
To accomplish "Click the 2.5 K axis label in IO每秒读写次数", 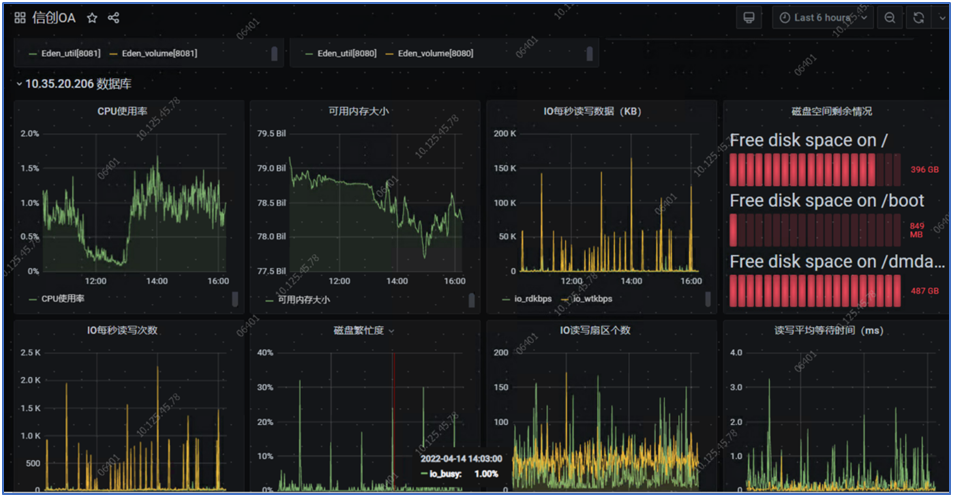I will [x=30, y=352].
